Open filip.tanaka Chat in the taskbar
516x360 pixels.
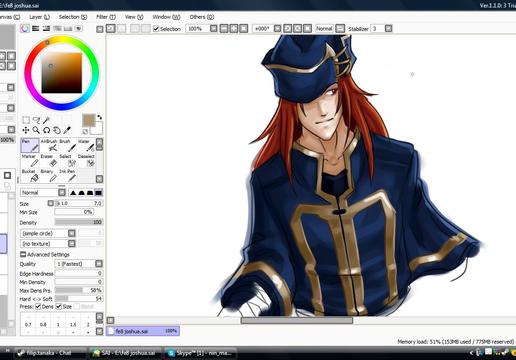point(49,353)
